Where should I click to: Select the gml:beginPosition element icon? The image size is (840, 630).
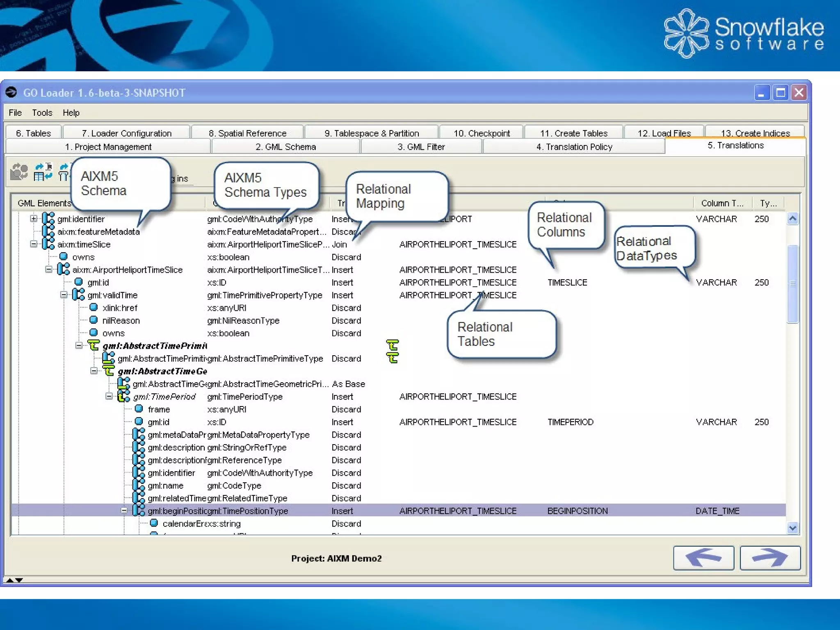pos(139,511)
